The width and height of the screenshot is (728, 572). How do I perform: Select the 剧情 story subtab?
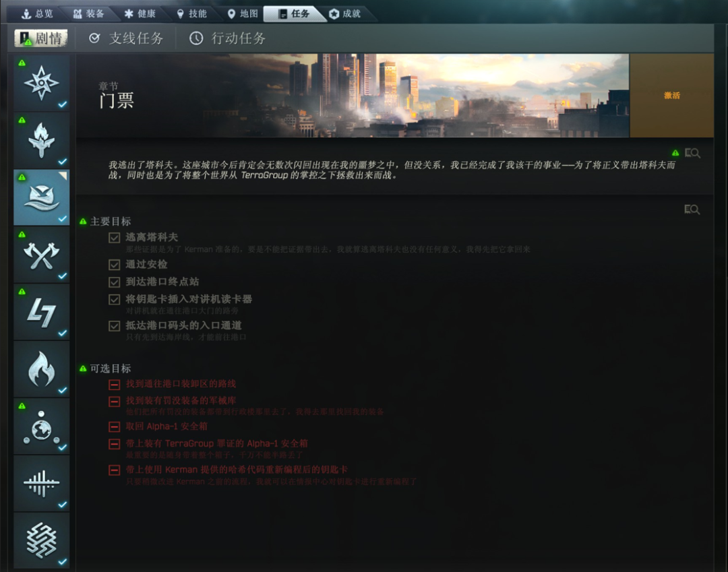pos(41,38)
